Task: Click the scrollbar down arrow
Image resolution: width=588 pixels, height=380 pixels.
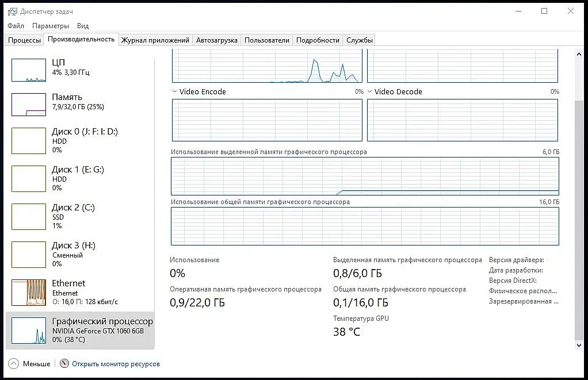Action: coord(579,345)
